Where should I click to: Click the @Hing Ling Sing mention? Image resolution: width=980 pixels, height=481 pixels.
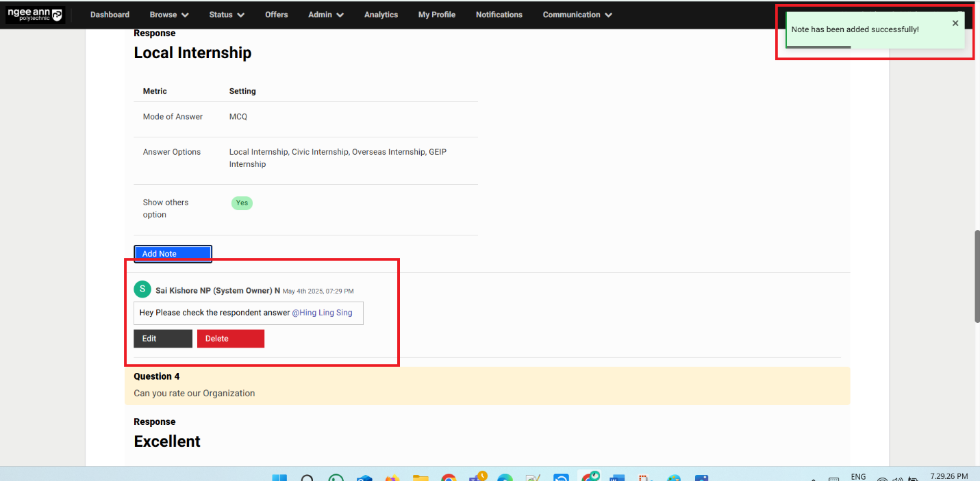pos(322,313)
